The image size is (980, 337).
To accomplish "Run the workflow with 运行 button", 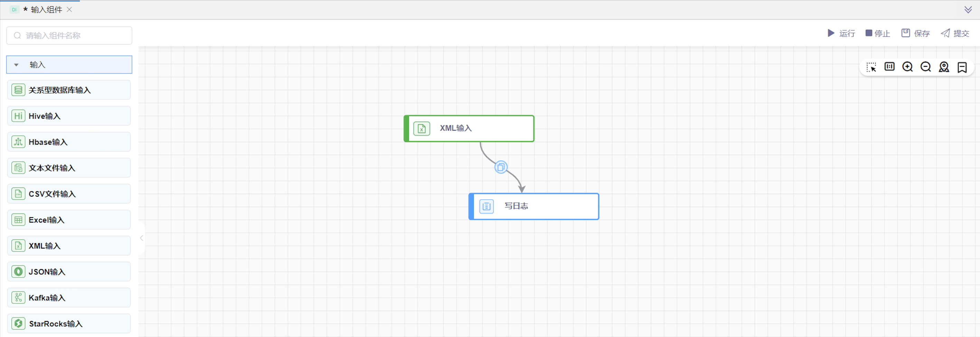I will tap(841, 34).
